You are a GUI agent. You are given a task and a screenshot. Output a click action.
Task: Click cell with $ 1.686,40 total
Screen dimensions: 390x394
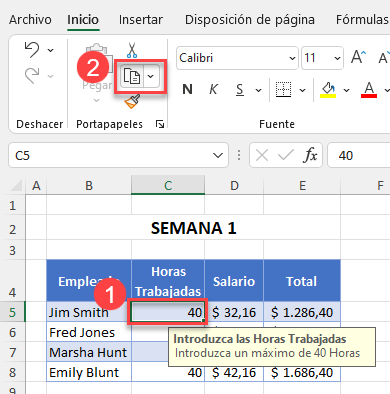click(302, 372)
